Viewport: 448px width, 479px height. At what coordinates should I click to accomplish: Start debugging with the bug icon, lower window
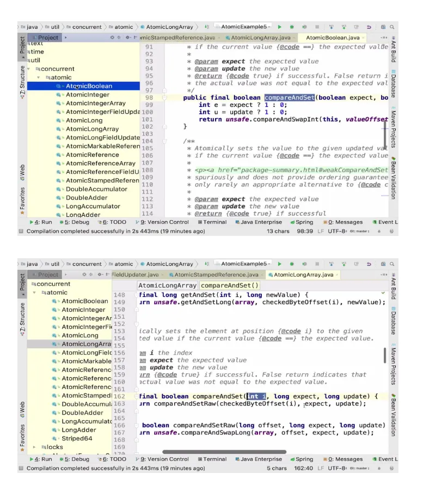[x=292, y=264]
